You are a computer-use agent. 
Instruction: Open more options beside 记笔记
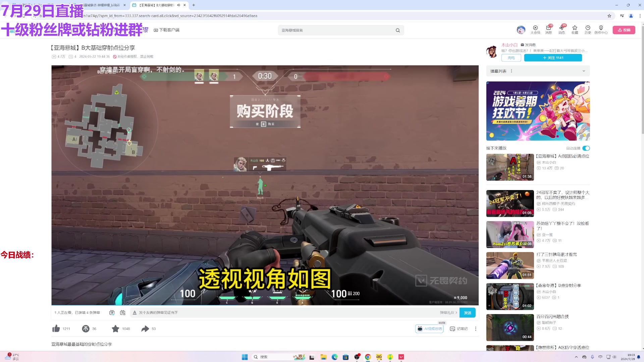coord(475,329)
